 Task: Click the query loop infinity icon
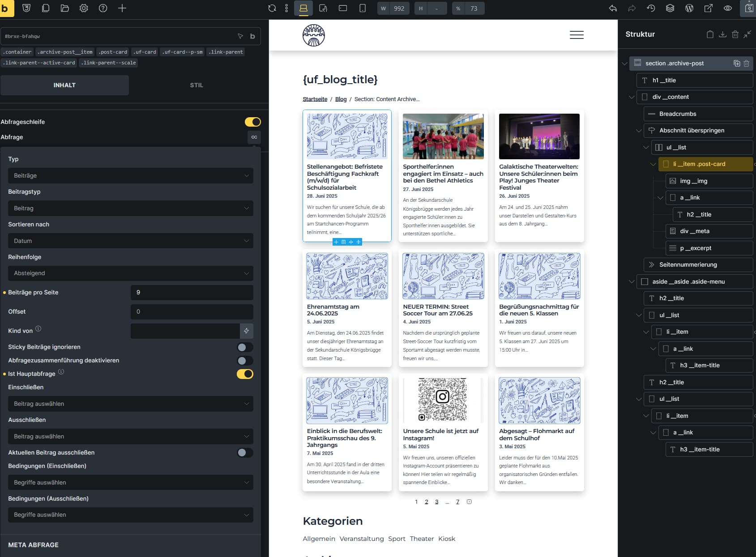point(254,137)
